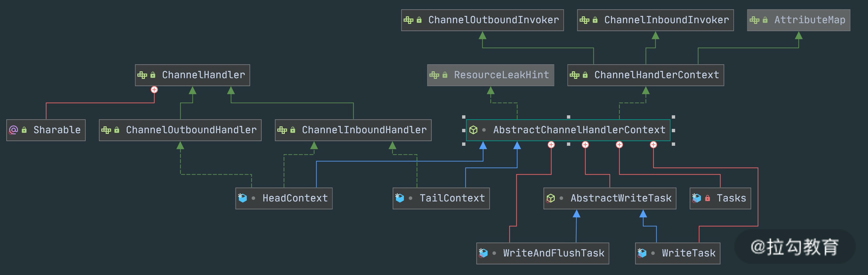The height and width of the screenshot is (275, 868).
Task: Select the ResourceLeakHint node label
Action: click(501, 75)
